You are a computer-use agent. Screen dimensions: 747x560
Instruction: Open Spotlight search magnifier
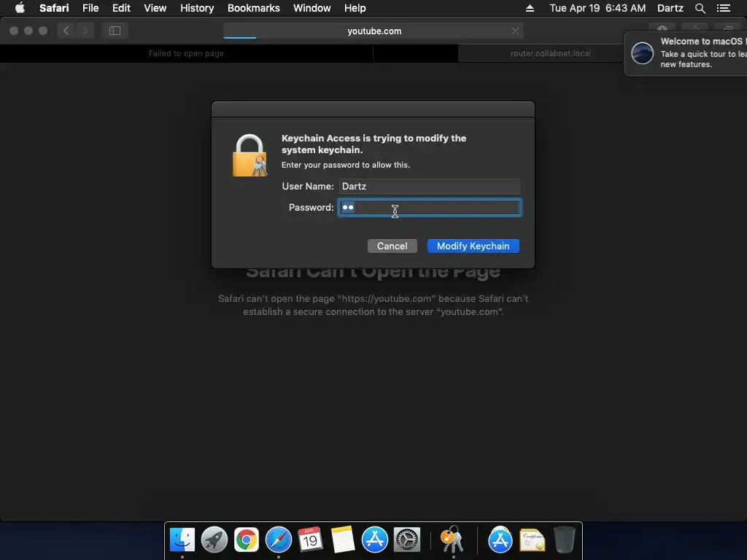click(700, 8)
